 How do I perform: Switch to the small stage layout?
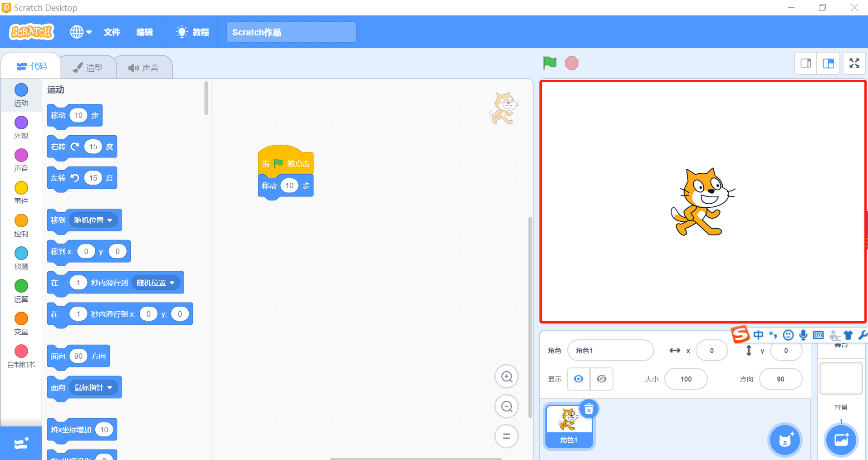tap(806, 64)
